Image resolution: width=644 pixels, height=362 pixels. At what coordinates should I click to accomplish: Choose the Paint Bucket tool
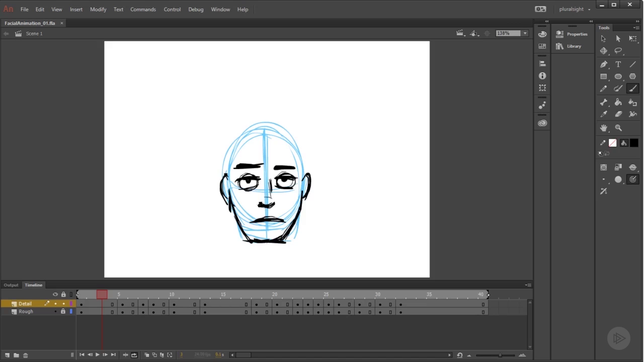tap(618, 102)
